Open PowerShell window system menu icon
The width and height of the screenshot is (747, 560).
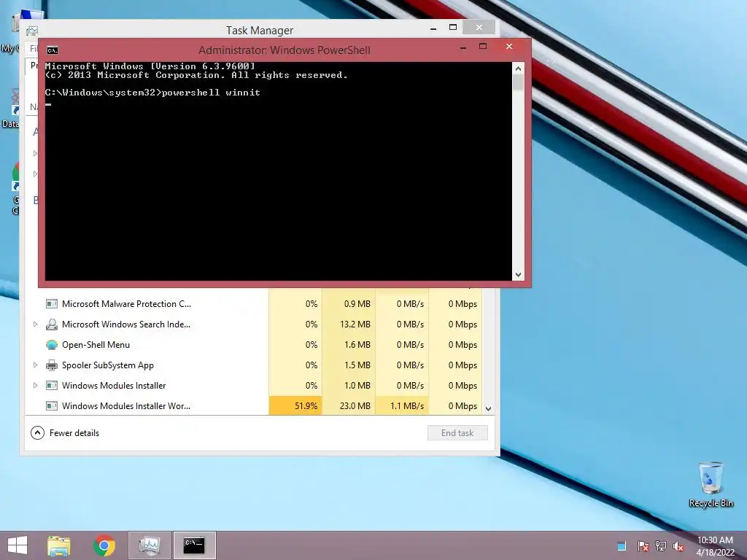pyautogui.click(x=53, y=50)
